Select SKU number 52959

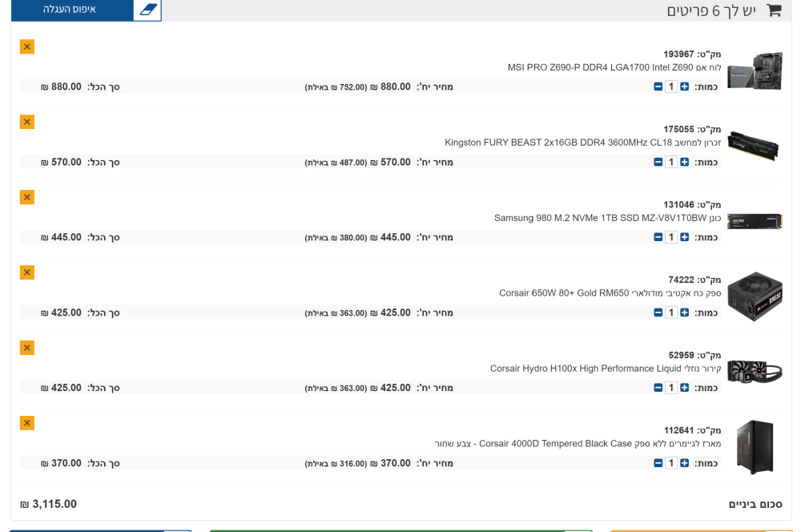681,355
